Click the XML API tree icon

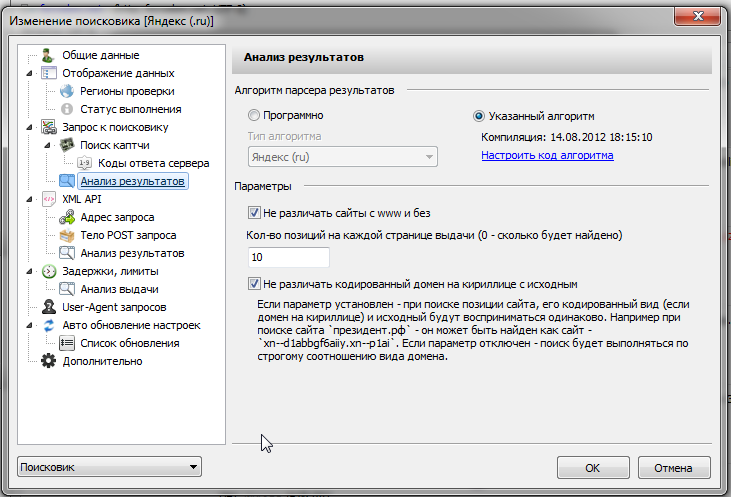tap(48, 199)
